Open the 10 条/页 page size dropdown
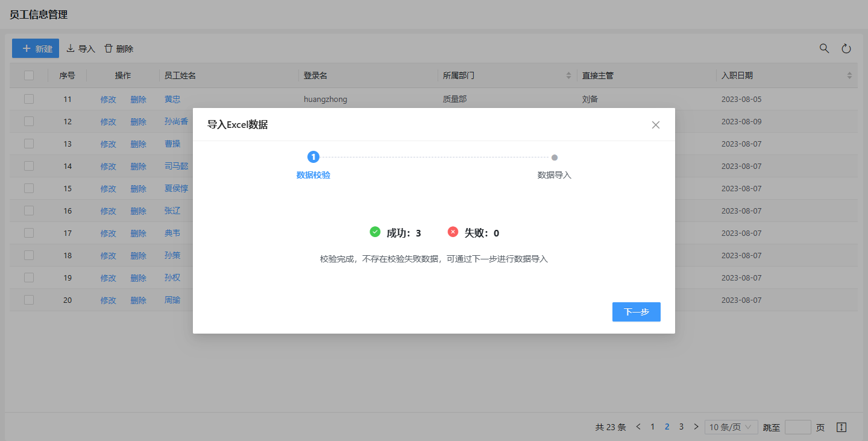 [731, 427]
